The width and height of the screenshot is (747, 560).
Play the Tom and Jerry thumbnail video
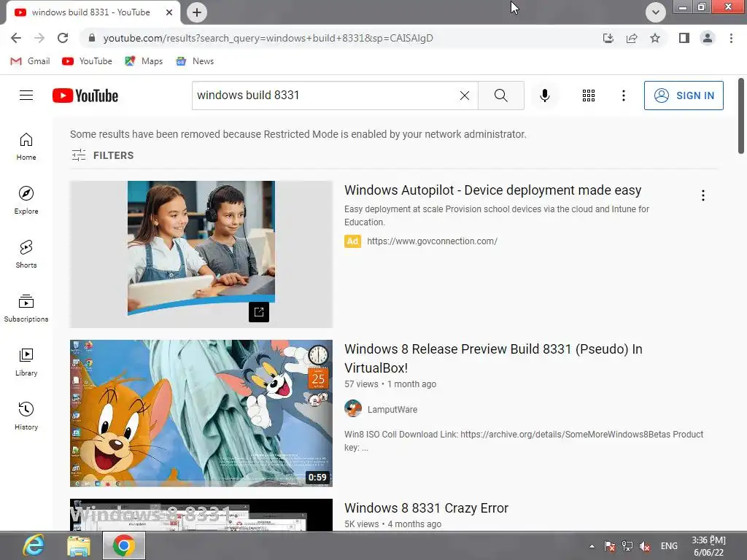pos(201,413)
